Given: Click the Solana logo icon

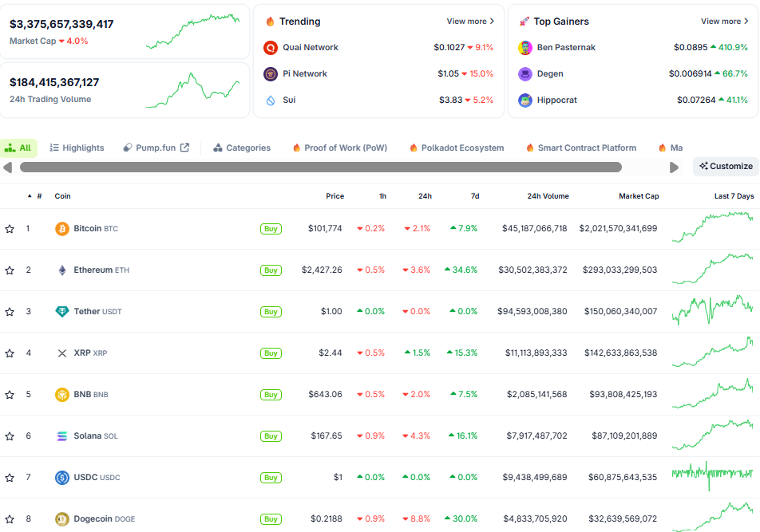Looking at the screenshot, I should click(x=61, y=436).
